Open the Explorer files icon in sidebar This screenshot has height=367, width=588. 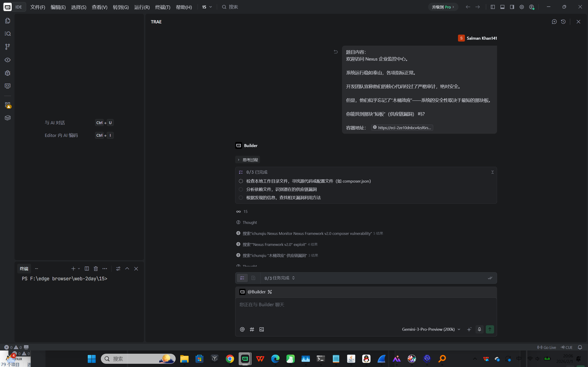pyautogui.click(x=8, y=21)
